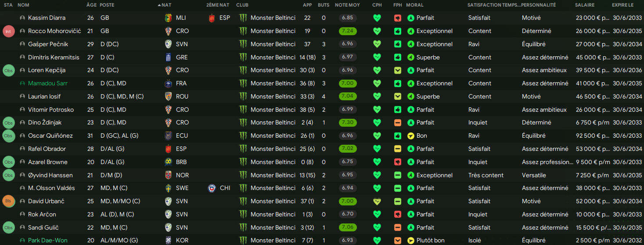
Task: Click David Urbanč's yellow condition heart icon
Action: coord(377,201)
